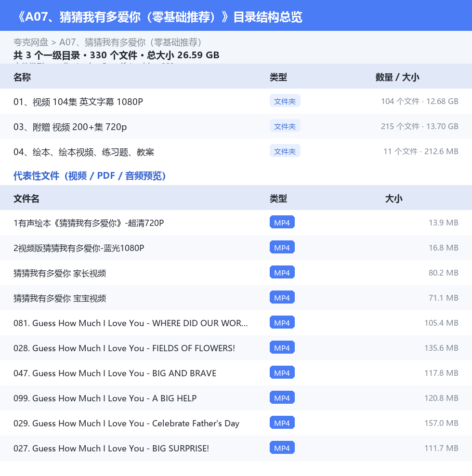
Task: Select the size value 111.7 MB
Action: click(441, 448)
